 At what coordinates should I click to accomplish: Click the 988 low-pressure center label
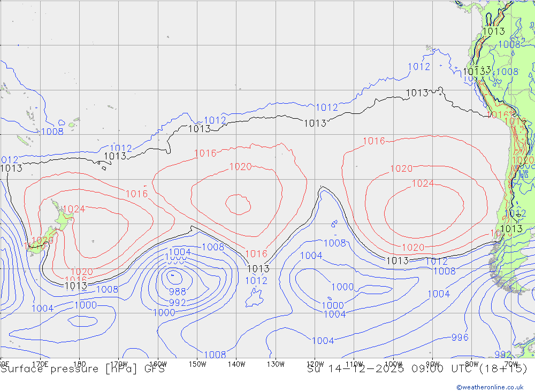pyautogui.click(x=178, y=291)
